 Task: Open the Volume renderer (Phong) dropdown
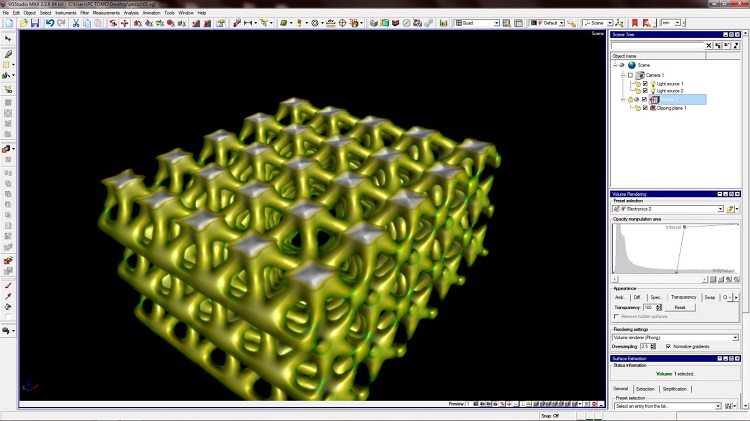tap(735, 338)
